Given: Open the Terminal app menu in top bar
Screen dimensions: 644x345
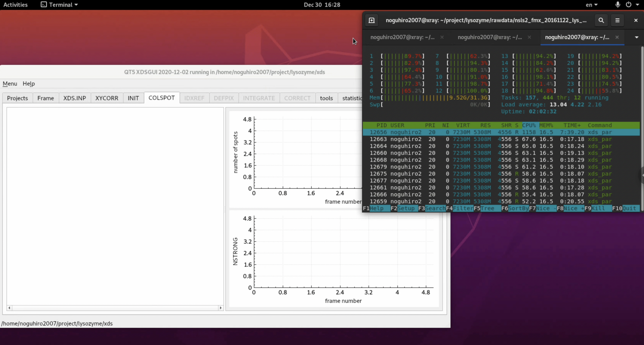Looking at the screenshot, I should point(60,5).
